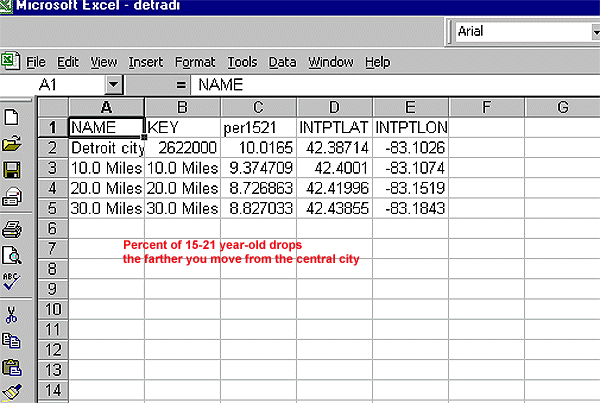Select cell A2 containing Detroit city

(106, 147)
